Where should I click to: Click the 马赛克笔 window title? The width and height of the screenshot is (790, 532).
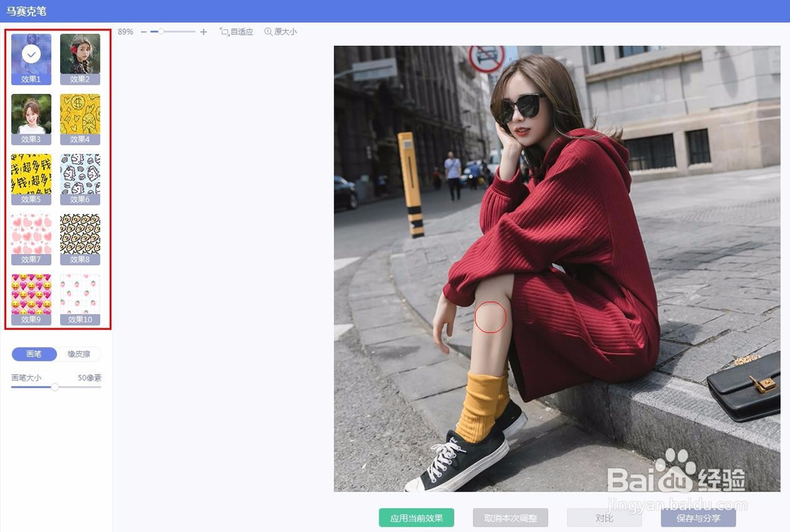pos(26,11)
